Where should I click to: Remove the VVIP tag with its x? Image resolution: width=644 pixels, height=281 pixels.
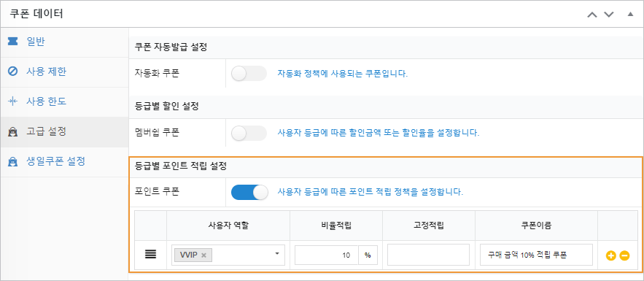pos(203,255)
